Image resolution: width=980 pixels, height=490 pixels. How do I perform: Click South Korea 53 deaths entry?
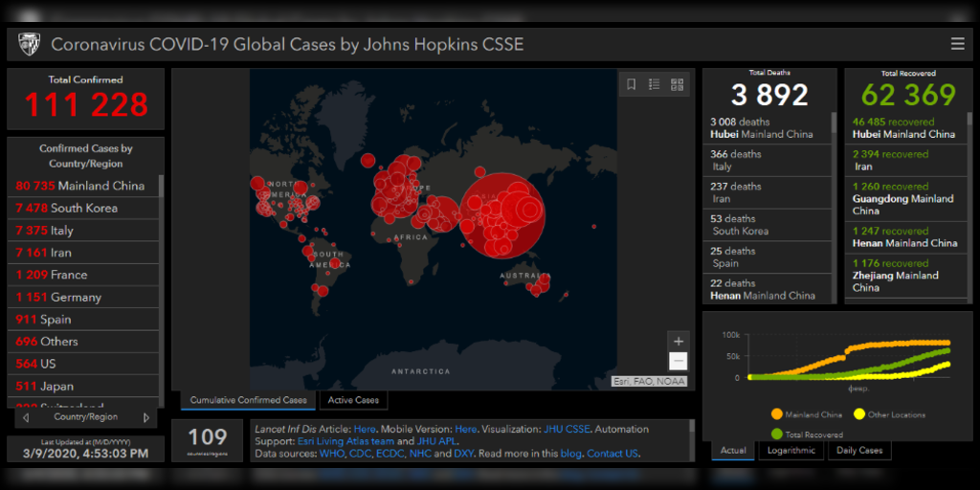pos(768,225)
